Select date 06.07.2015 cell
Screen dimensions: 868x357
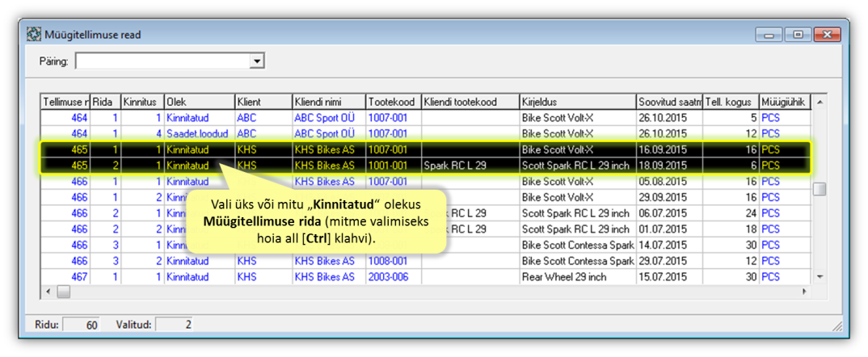669,213
